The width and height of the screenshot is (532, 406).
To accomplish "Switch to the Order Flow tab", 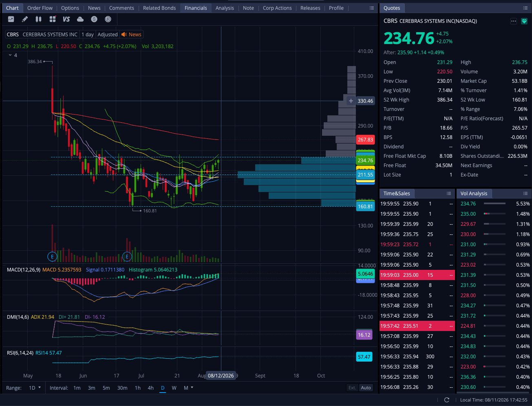I will tap(40, 8).
